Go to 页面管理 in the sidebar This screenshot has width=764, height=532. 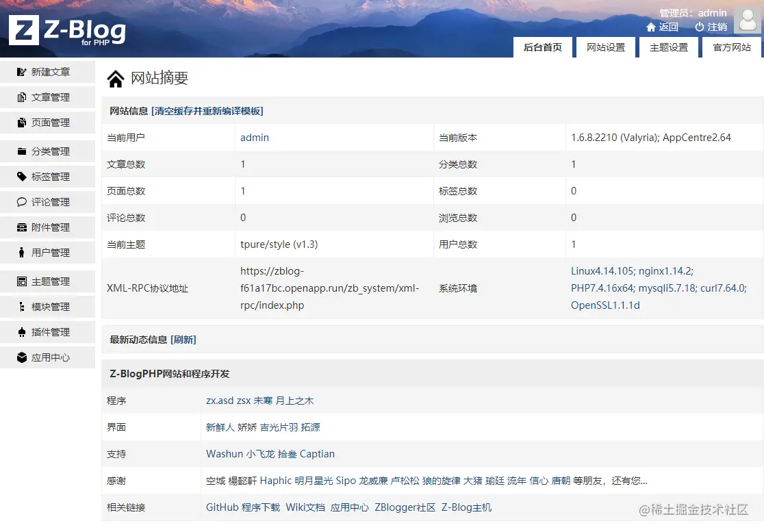point(48,123)
